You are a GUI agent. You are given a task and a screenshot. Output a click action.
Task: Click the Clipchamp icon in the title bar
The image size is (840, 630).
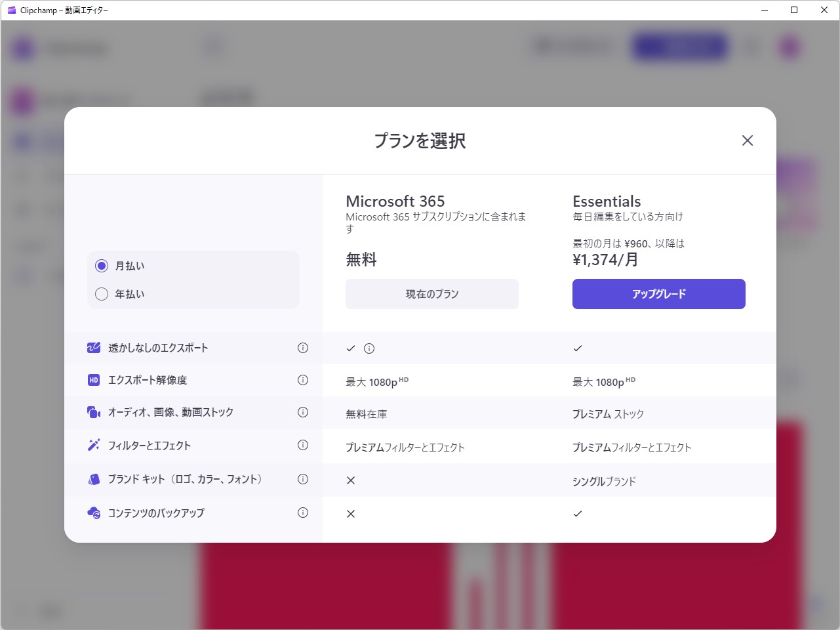11,10
